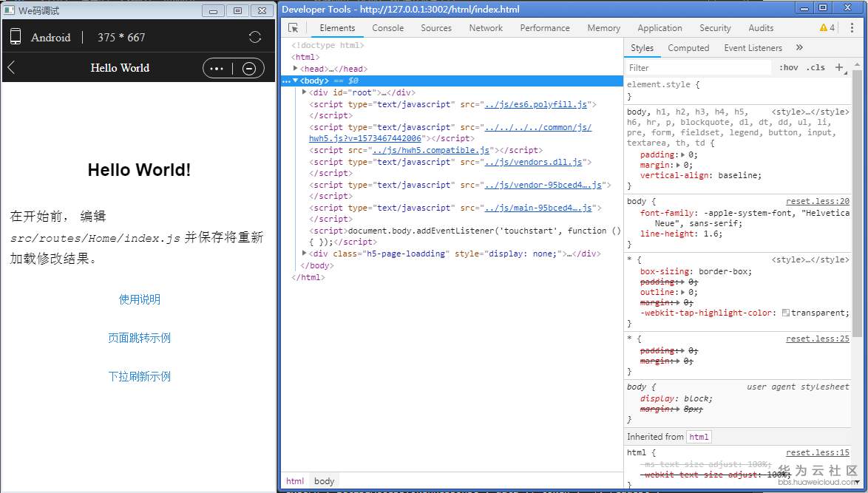Click the line-height: 1.6 declaration

682,234
